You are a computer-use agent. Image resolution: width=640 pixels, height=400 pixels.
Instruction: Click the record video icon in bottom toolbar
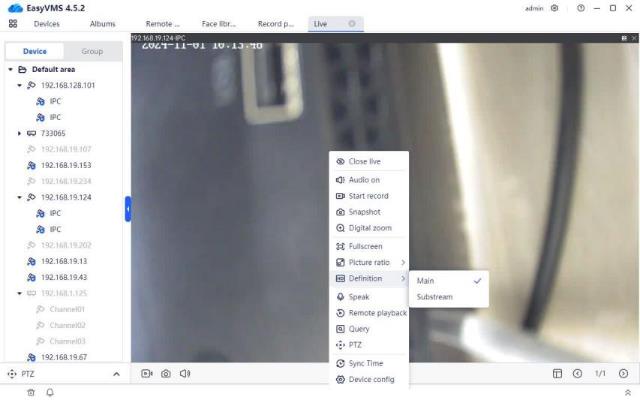click(x=147, y=373)
